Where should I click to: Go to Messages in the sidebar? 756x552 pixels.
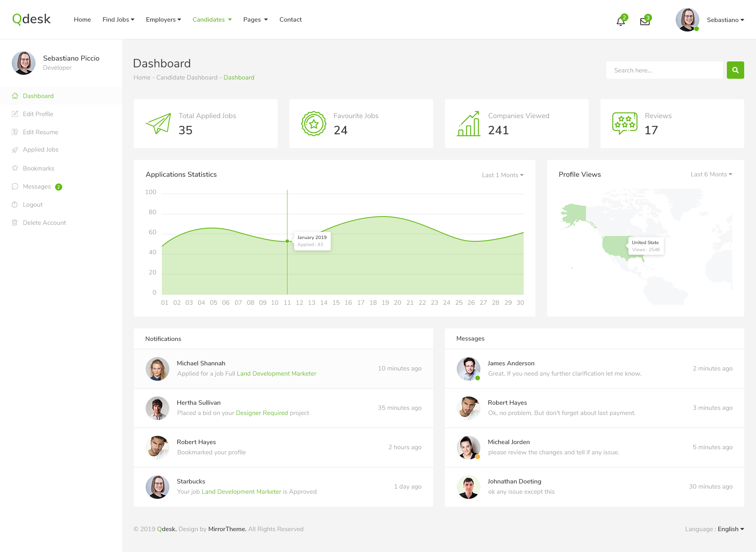[37, 187]
